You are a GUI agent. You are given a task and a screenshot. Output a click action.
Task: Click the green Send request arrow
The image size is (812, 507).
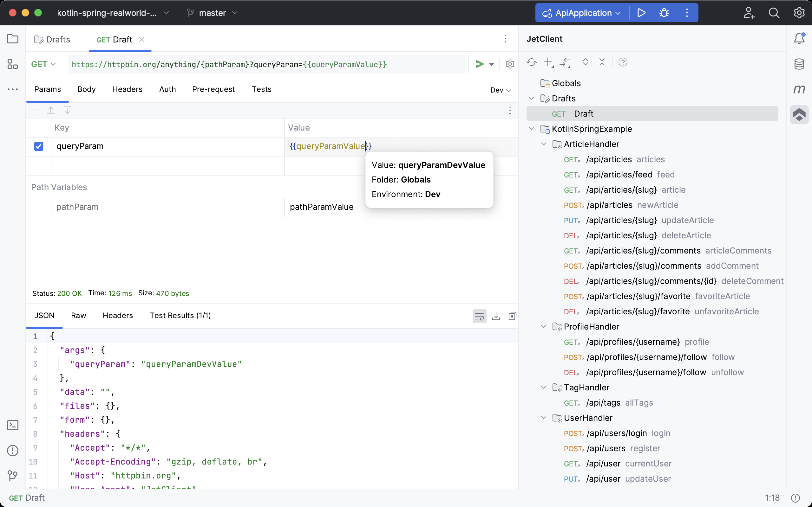coord(480,64)
